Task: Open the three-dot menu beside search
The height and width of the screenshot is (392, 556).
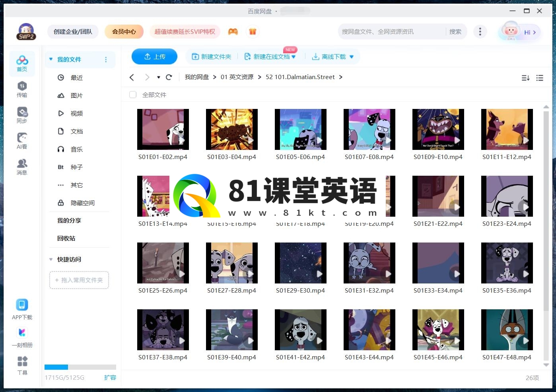Action: (480, 31)
